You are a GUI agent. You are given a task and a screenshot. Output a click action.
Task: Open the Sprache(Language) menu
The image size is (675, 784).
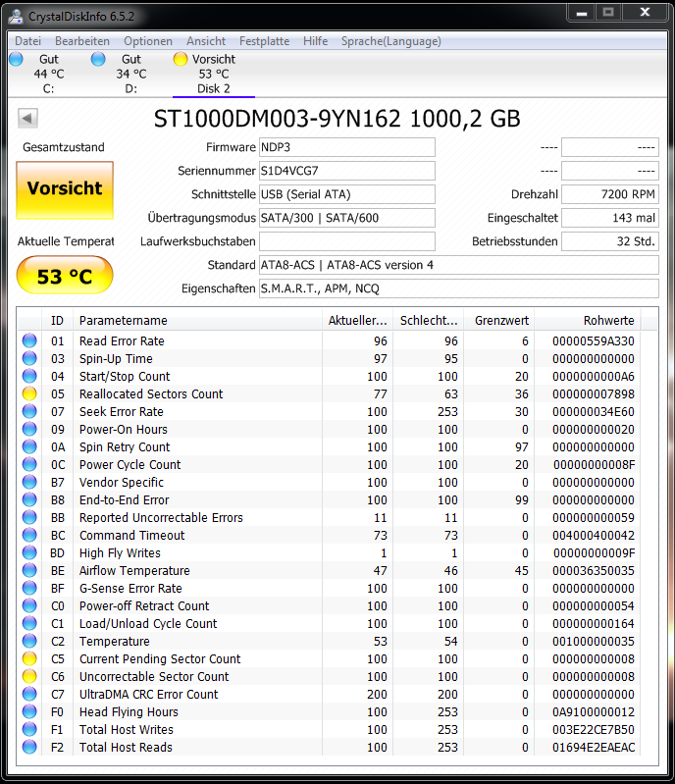(x=391, y=41)
